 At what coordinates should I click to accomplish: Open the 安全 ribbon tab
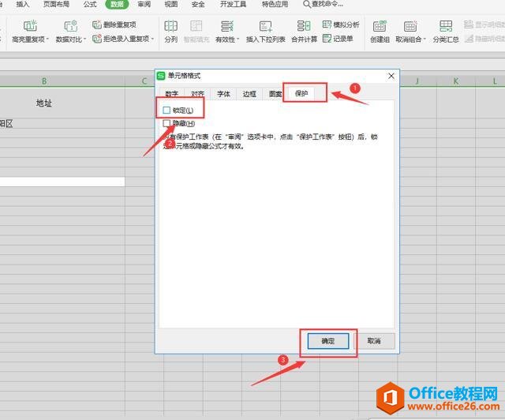(x=198, y=4)
